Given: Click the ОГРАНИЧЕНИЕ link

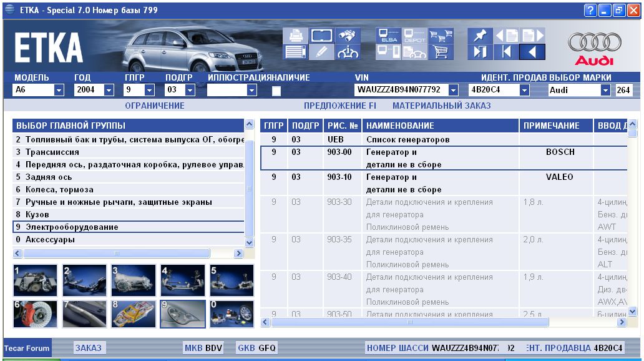Looking at the screenshot, I should [155, 106].
